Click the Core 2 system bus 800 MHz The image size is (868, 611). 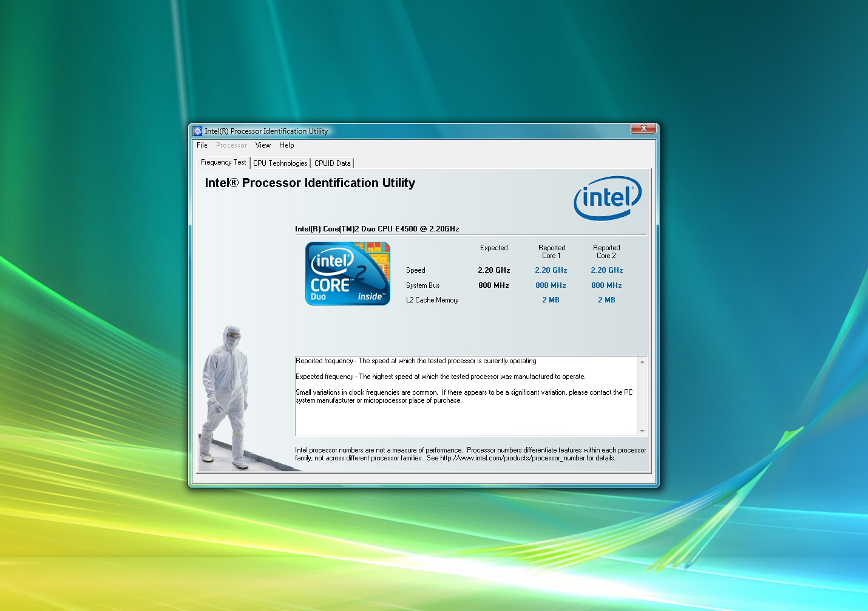tap(606, 285)
